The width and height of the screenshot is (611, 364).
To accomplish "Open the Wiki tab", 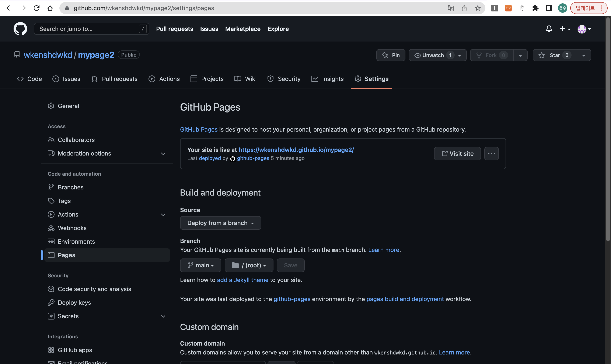I will (245, 79).
